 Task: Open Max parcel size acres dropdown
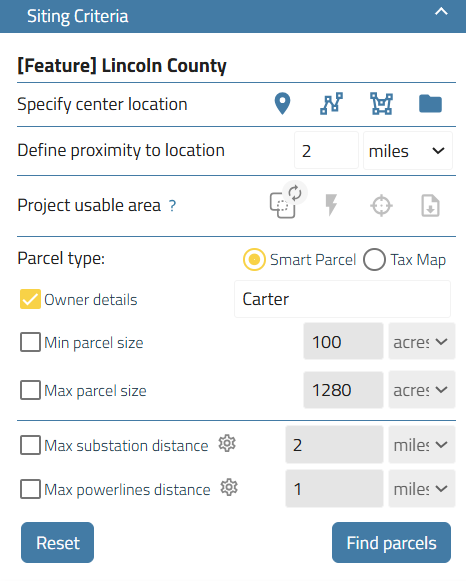[422, 390]
